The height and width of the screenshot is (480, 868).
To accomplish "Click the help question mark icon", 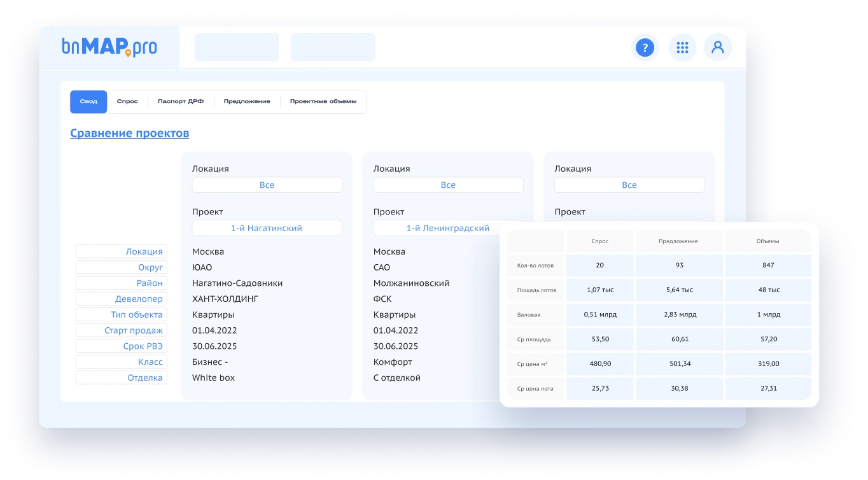I will [645, 47].
